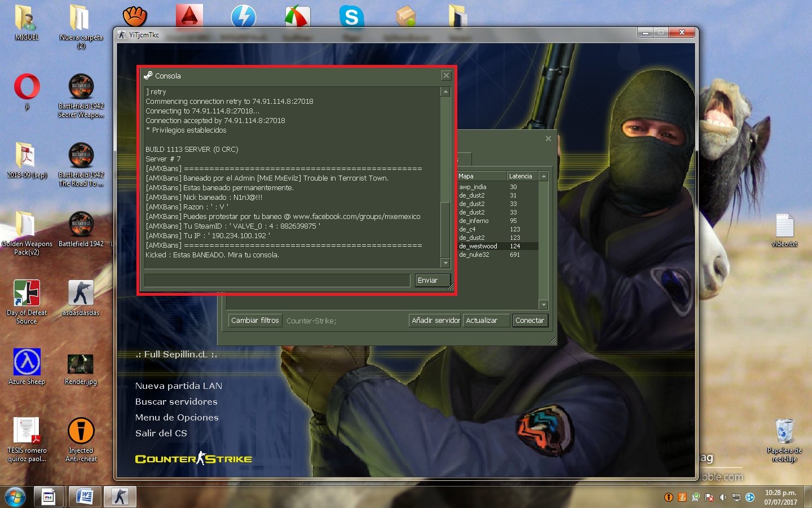Screen dimensions: 812x508
Task: Show the clock and date flyout
Action: point(780,497)
